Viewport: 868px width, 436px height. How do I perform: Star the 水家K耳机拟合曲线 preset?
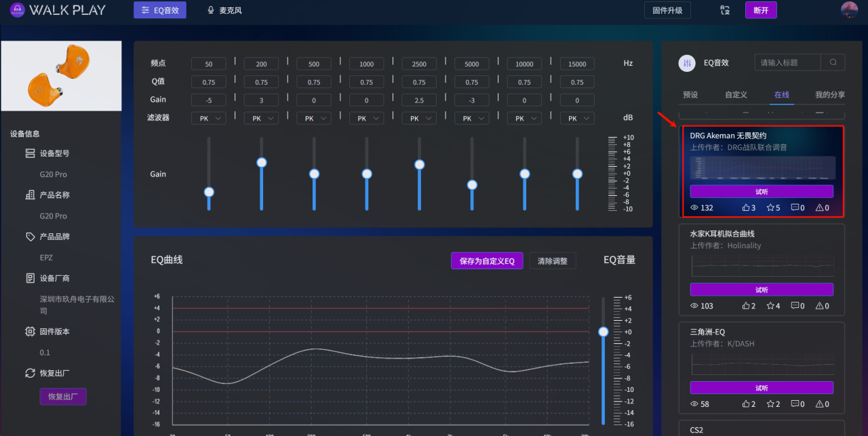(x=770, y=306)
